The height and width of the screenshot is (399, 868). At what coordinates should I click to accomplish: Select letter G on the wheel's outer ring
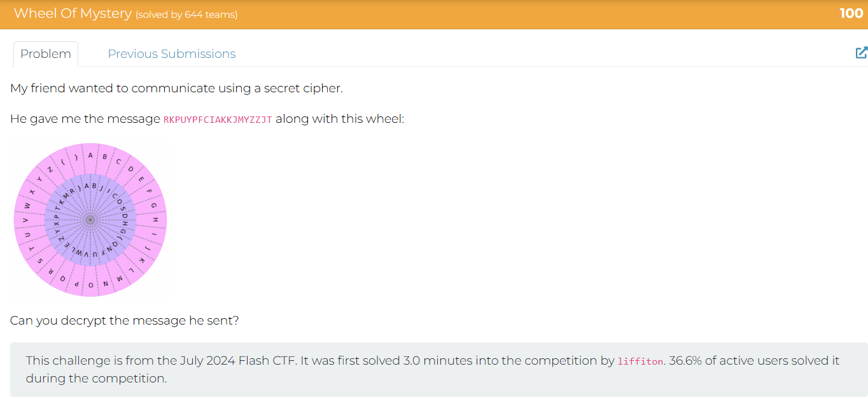[153, 205]
